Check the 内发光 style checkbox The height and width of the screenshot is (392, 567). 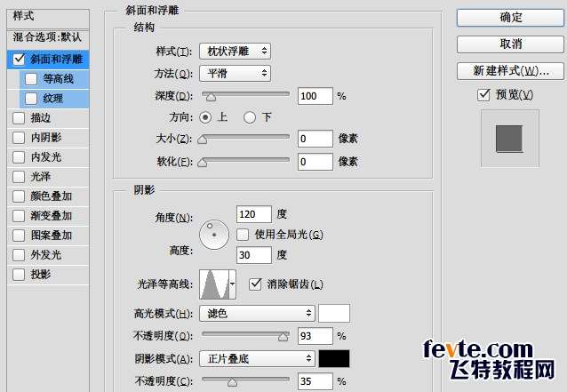point(19,157)
